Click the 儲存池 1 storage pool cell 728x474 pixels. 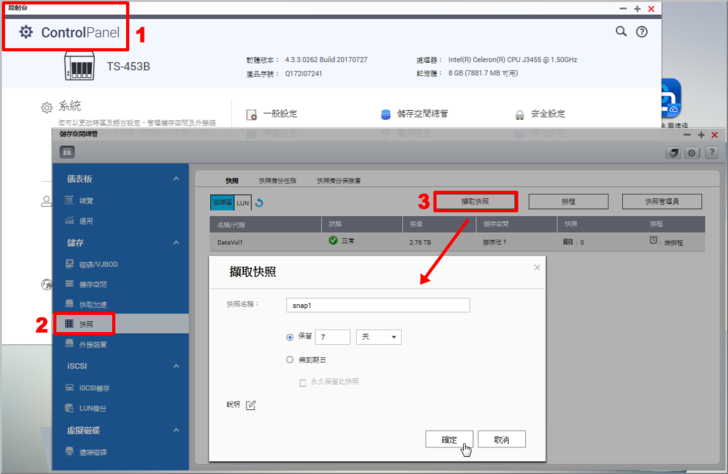click(494, 242)
